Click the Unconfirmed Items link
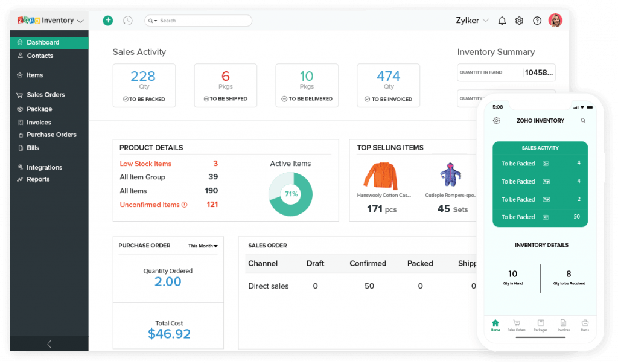This screenshot has height=364, width=618. pyautogui.click(x=150, y=204)
